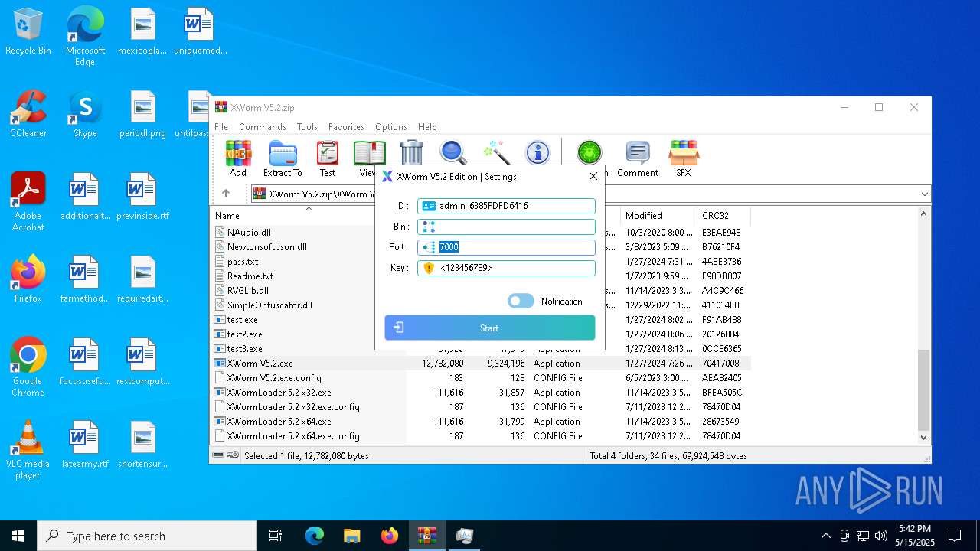Select SimpleObfuscator.dll file
Screen dimensions: 980x551
point(269,305)
